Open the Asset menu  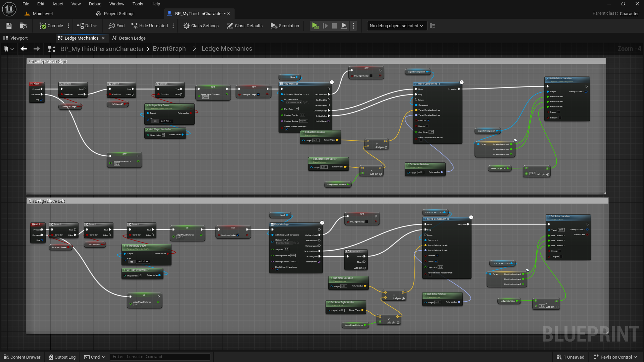coord(58,4)
